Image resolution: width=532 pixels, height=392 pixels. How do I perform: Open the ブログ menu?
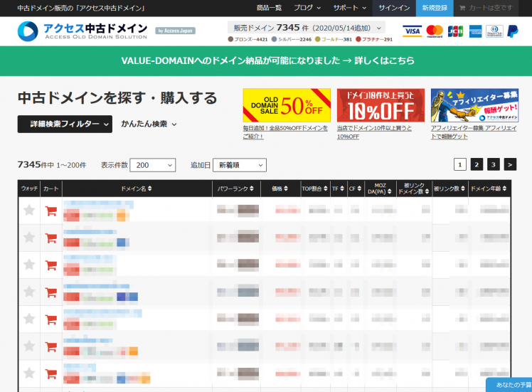pyautogui.click(x=307, y=8)
